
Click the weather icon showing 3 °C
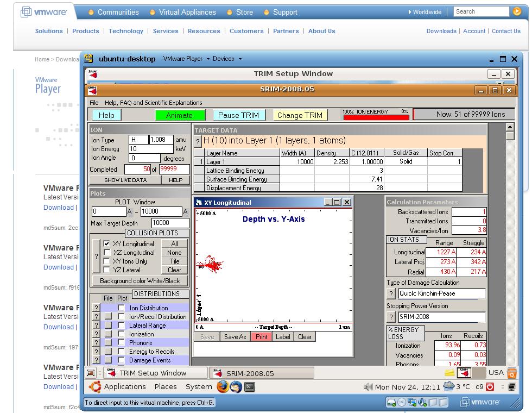coord(448,386)
